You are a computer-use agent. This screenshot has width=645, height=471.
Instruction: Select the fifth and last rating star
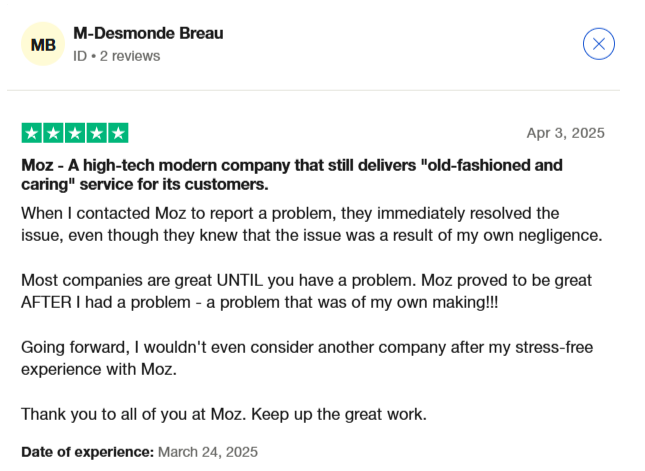tap(118, 133)
